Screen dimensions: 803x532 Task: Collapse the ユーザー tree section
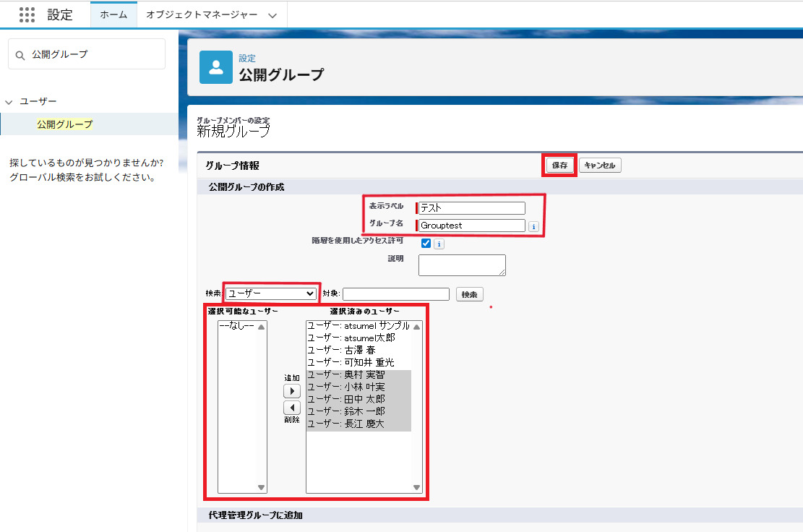(x=9, y=102)
